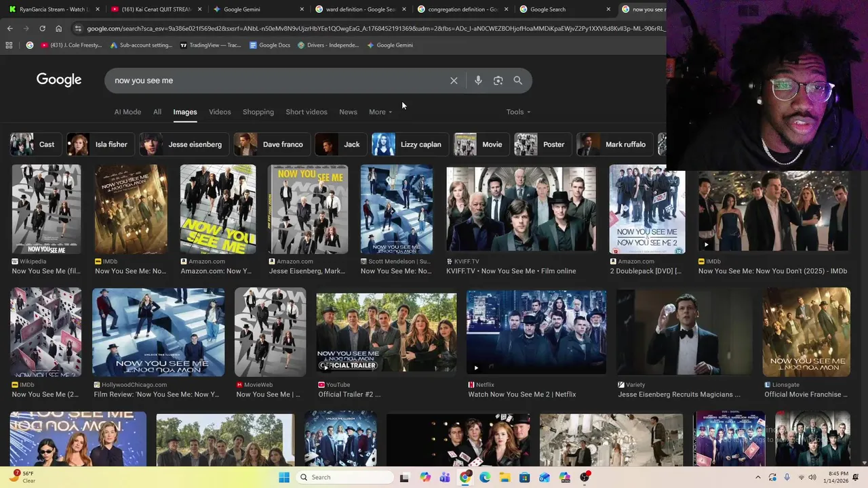Open J. Cole Freestyle bookmark
The image size is (868, 488).
71,45
